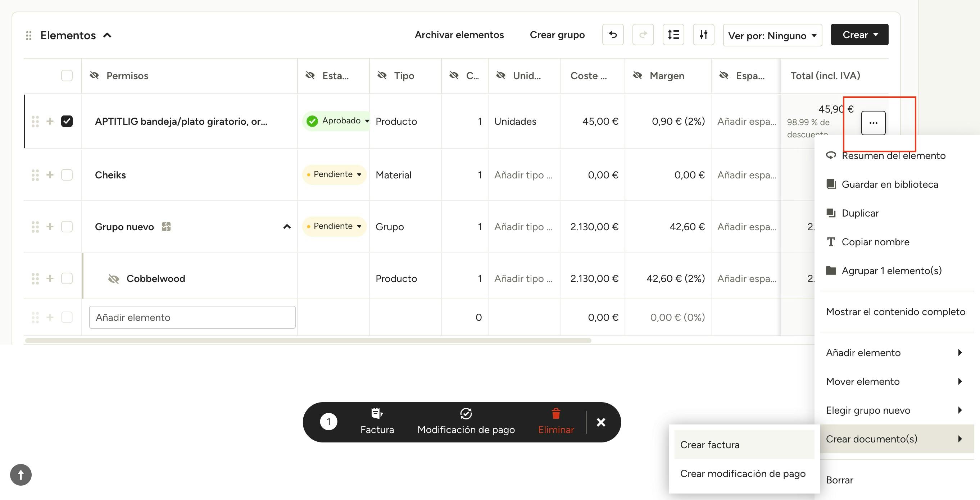Toggle visibility of Tipo column
This screenshot has height=500, width=980.
tap(382, 75)
